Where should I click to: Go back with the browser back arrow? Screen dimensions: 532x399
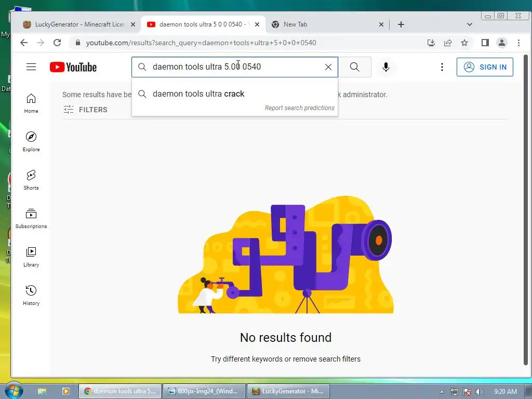pos(24,43)
